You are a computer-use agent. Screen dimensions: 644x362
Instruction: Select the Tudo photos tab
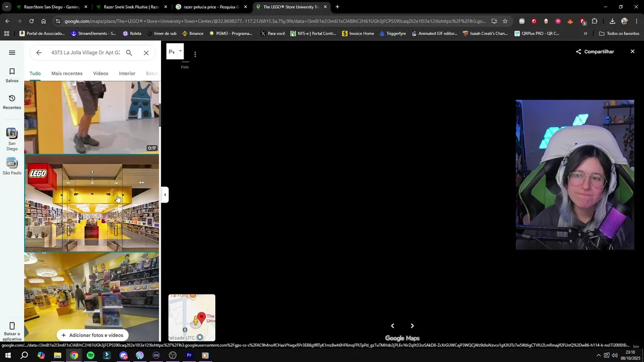[x=35, y=73]
